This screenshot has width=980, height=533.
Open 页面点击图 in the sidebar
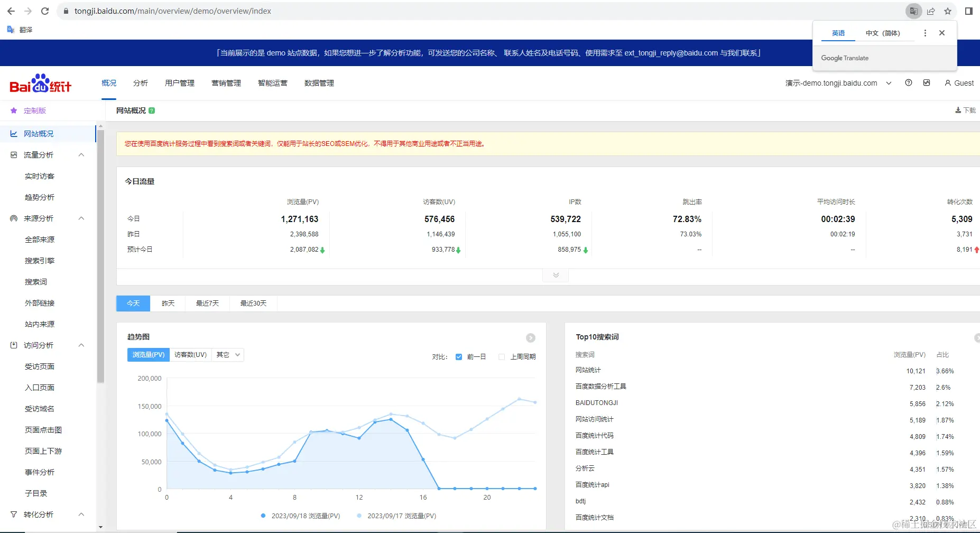point(43,430)
